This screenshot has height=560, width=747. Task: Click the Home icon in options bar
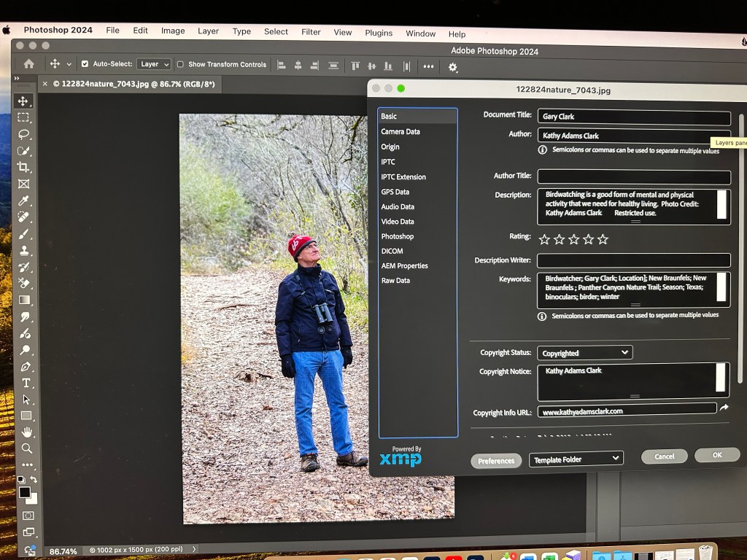tap(29, 64)
